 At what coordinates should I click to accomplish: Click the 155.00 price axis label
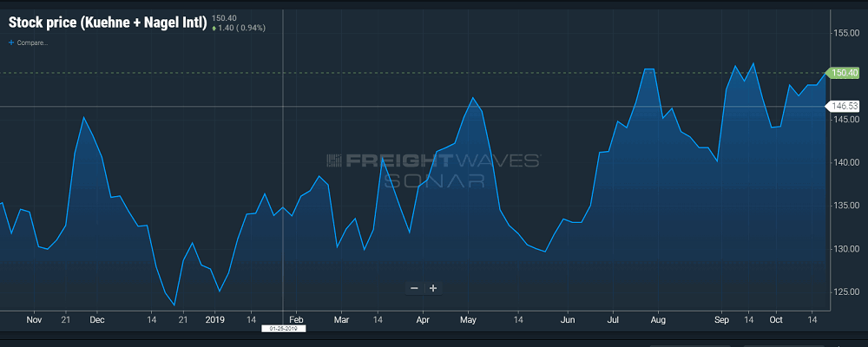tap(845, 33)
